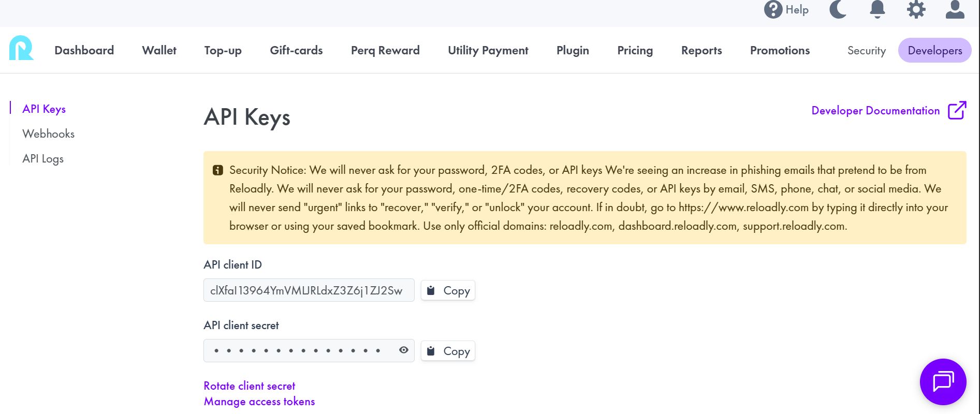This screenshot has width=980, height=414.
Task: Select the Developers section pill
Action: tap(934, 51)
